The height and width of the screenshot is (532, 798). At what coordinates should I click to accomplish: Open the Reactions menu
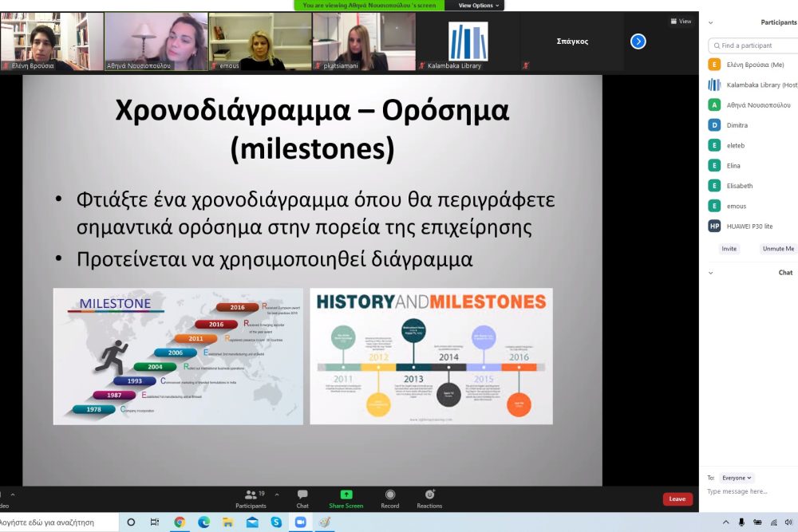point(429,498)
